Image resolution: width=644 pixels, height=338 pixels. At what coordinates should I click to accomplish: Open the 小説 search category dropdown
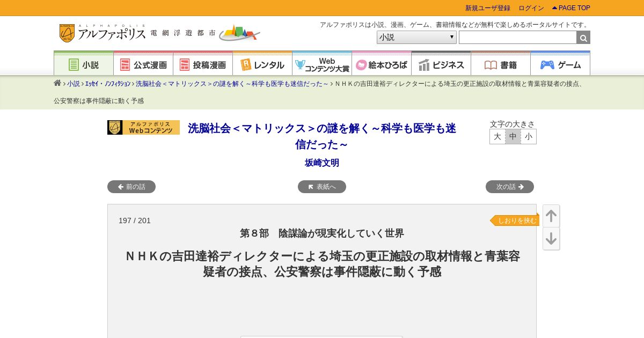click(x=416, y=38)
